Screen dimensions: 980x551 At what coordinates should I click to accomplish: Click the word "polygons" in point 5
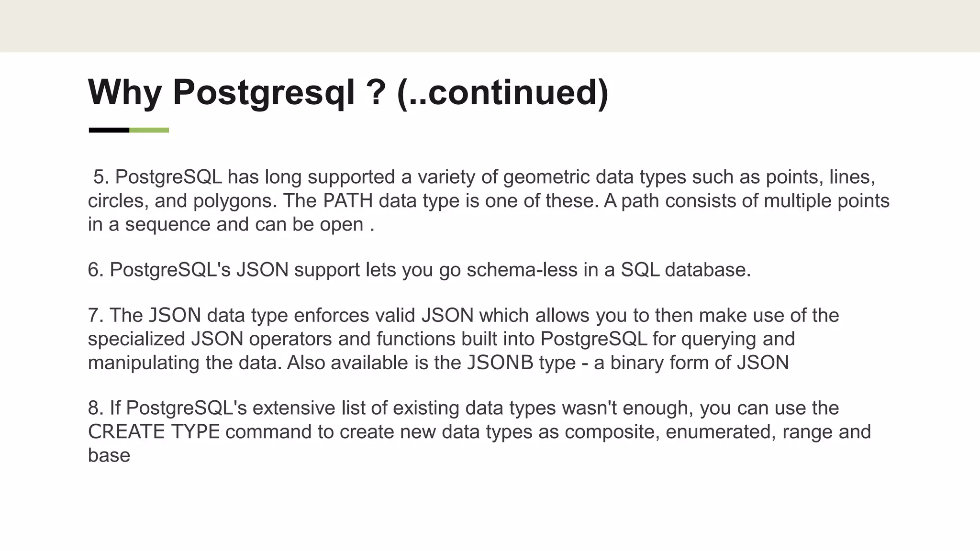point(234,201)
